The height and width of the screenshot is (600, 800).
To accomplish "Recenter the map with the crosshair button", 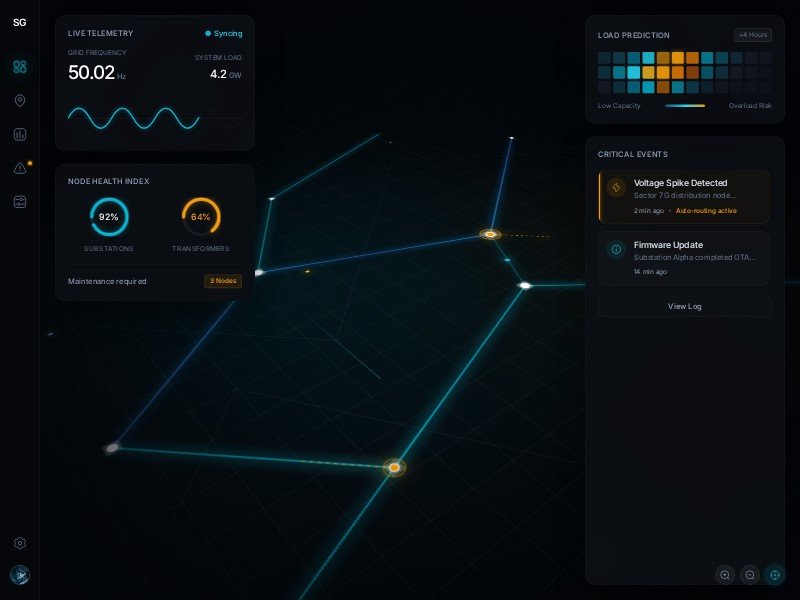I will (775, 575).
